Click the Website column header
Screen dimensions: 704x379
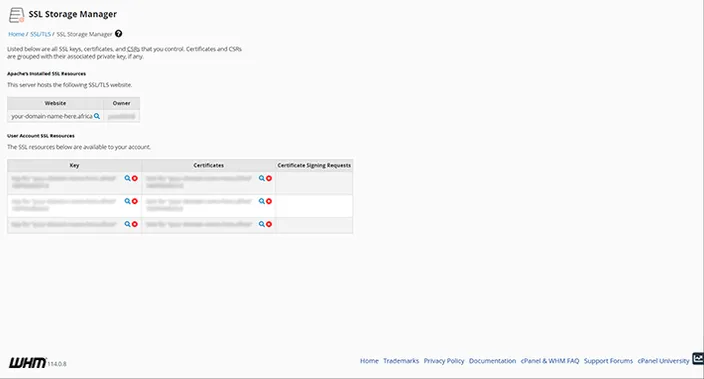coord(55,103)
